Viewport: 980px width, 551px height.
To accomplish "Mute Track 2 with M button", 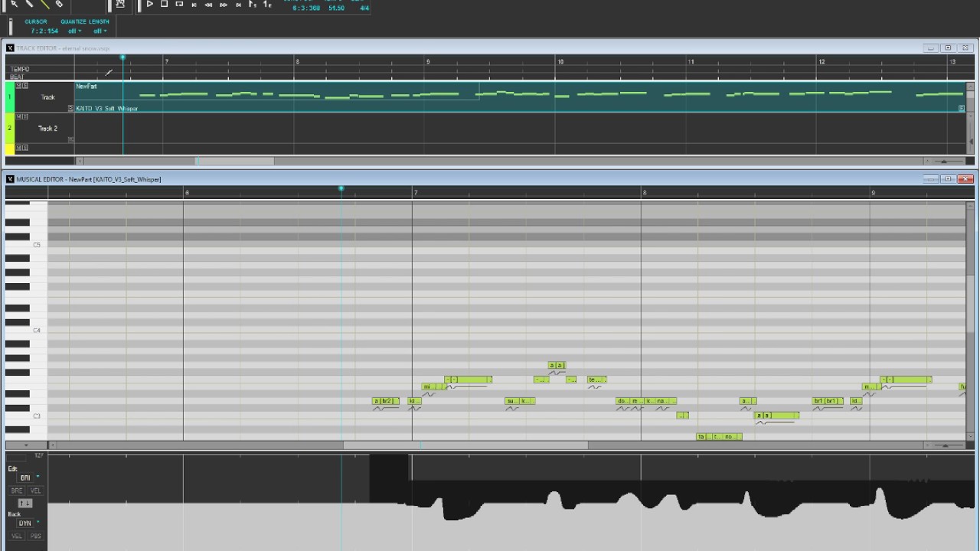I will coord(18,116).
